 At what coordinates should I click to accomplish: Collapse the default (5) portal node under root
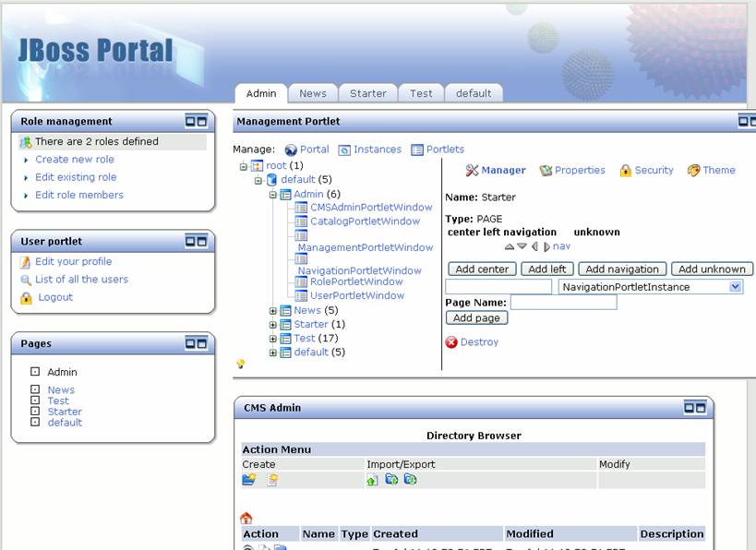coord(258,181)
